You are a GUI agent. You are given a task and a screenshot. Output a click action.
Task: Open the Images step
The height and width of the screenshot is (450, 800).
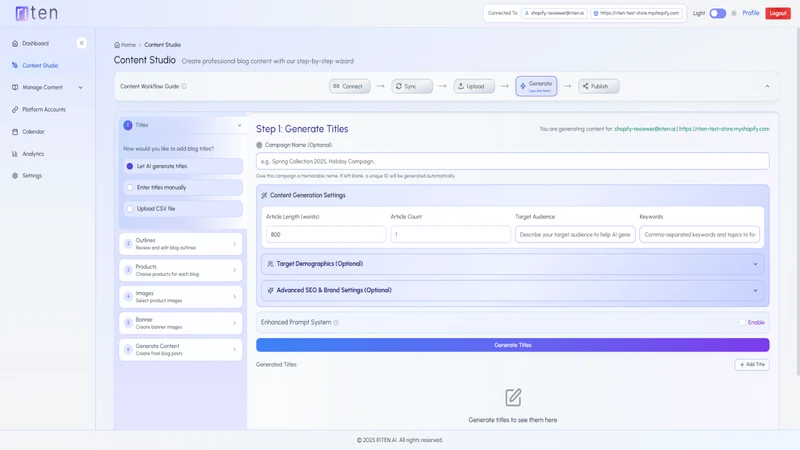[x=181, y=297]
